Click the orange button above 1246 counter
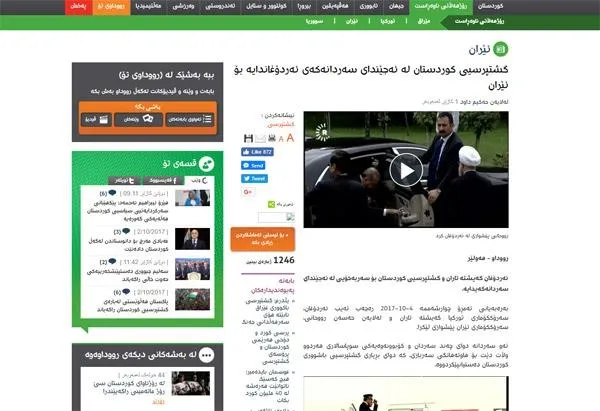Screen dimensions: 600x411 pyautogui.click(x=262, y=239)
